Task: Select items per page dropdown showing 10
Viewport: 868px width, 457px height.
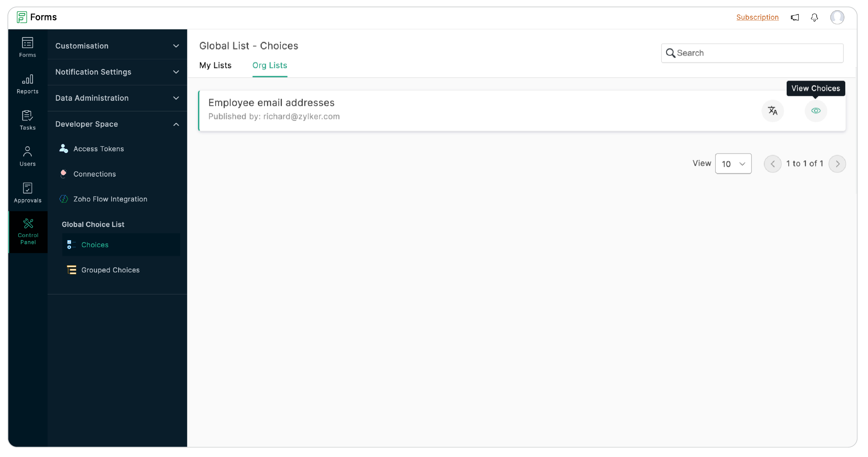Action: 734,164
